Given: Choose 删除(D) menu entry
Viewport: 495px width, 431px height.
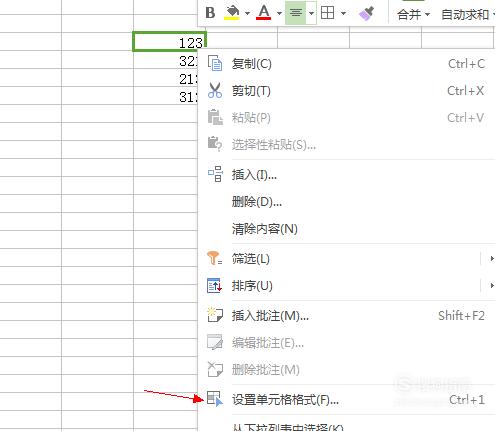Looking at the screenshot, I should click(346, 202).
